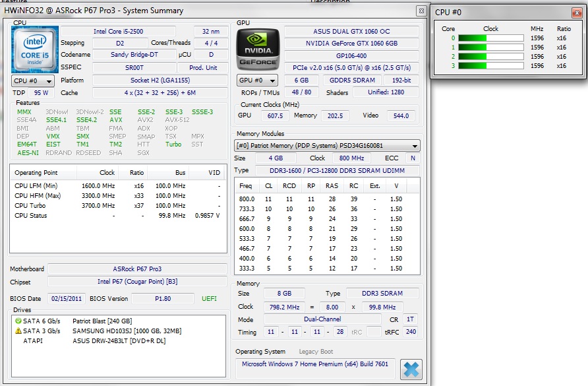Click the VID column header
The height and width of the screenshot is (386, 588).
(x=206, y=173)
